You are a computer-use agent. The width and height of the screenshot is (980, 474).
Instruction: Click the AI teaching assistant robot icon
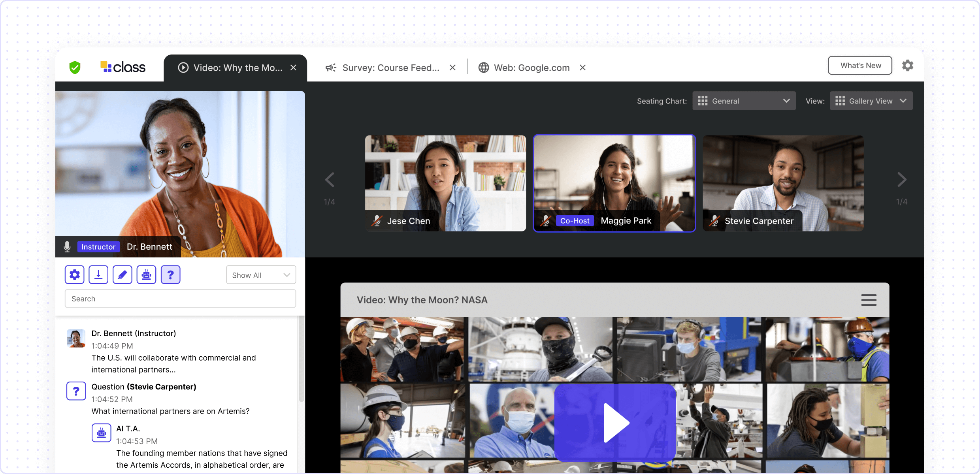click(147, 275)
